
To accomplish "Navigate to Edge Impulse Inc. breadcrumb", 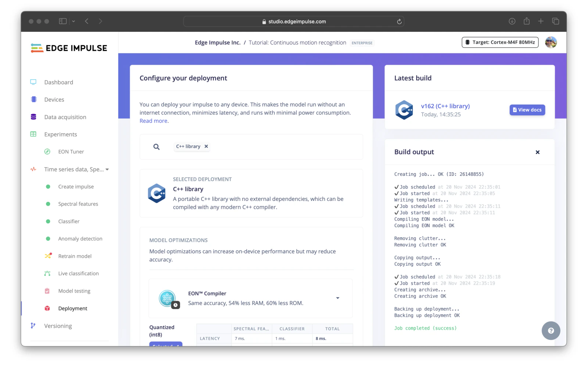I will (x=218, y=42).
